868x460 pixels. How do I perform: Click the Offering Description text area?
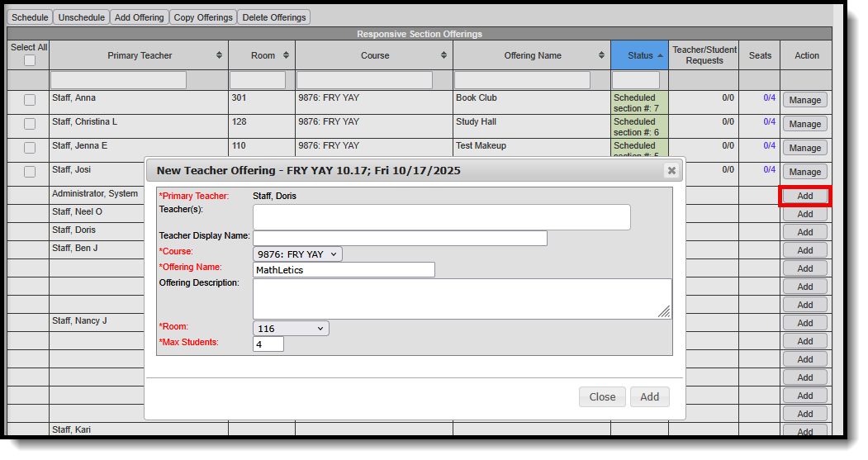click(462, 298)
